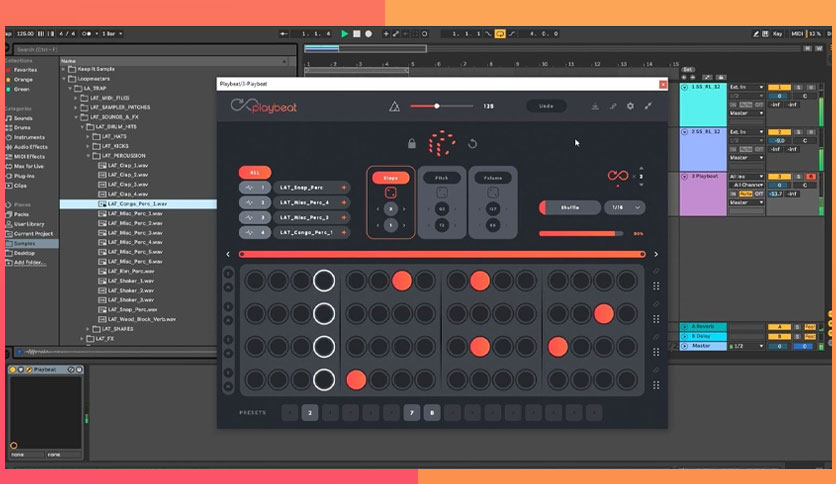
Task: Open track 1 Ext. In input dropdown
Action: click(746, 87)
